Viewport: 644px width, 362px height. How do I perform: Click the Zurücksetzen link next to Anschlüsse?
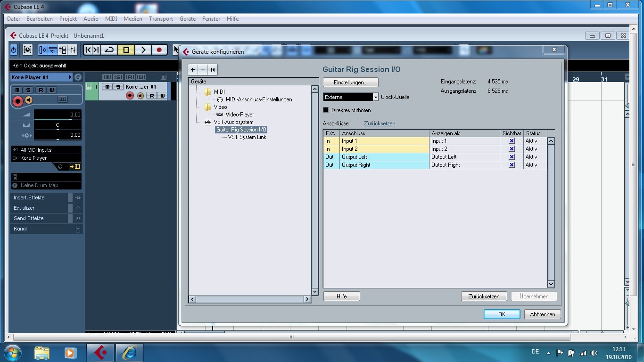(x=380, y=123)
